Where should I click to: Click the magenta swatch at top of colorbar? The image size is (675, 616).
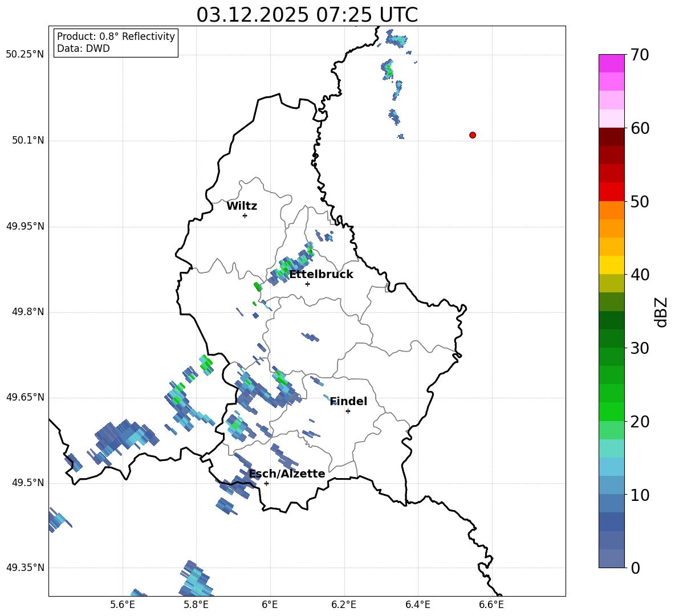[611, 63]
